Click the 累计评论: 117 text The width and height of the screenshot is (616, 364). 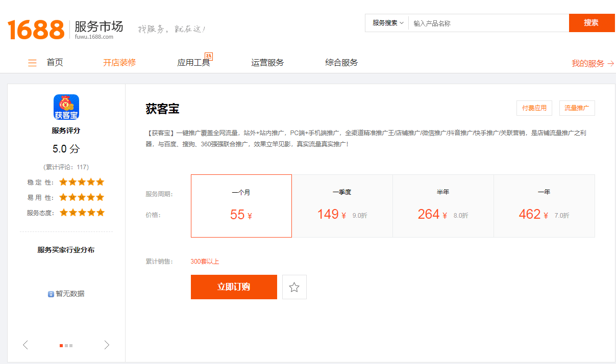click(x=66, y=167)
